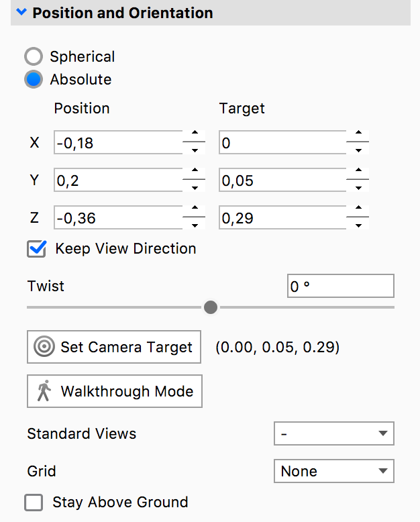The width and height of the screenshot is (420, 522).
Task: Enable Stay Above Ground checkbox
Action: tap(34, 502)
